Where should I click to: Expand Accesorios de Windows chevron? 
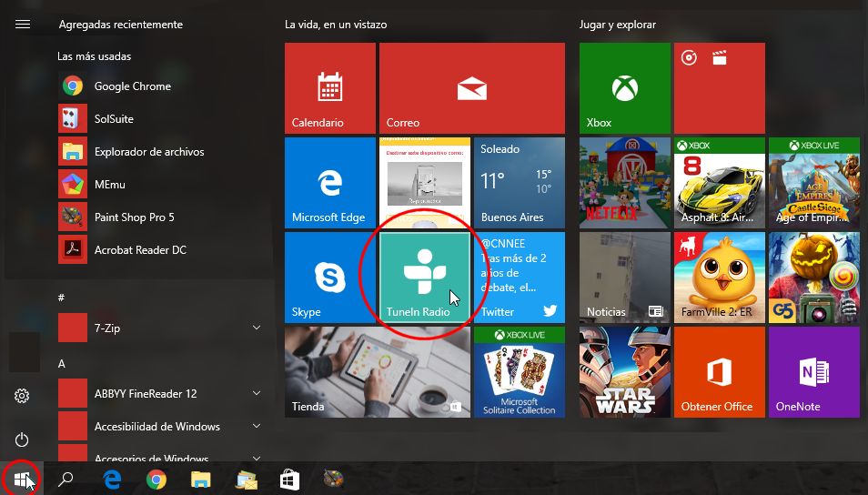pos(257,458)
